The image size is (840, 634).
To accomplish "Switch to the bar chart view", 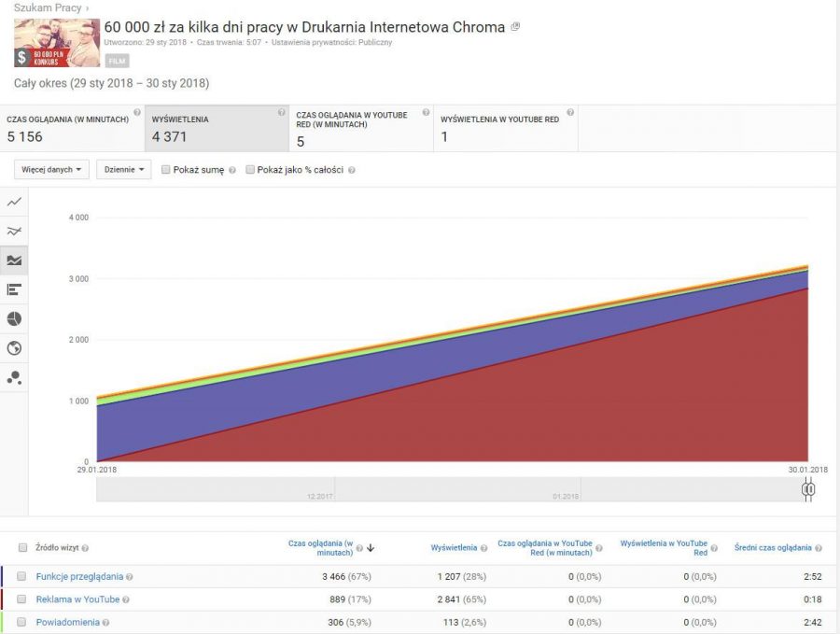I will point(14,289).
